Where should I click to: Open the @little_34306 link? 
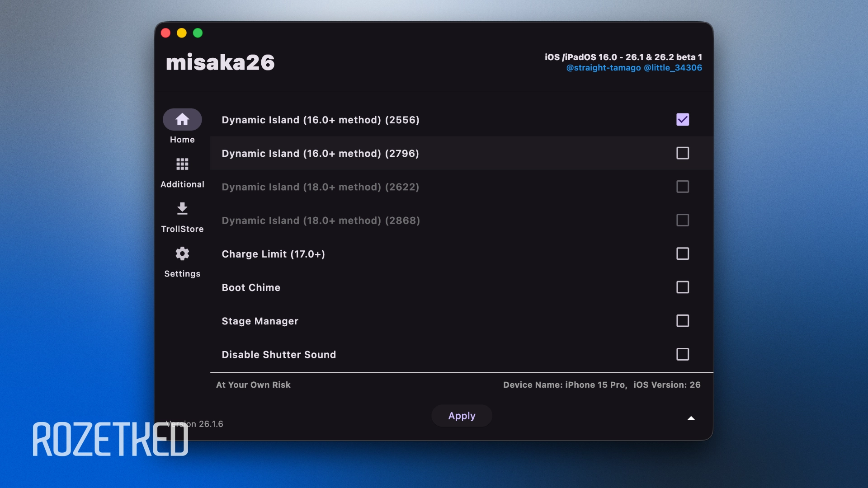673,68
